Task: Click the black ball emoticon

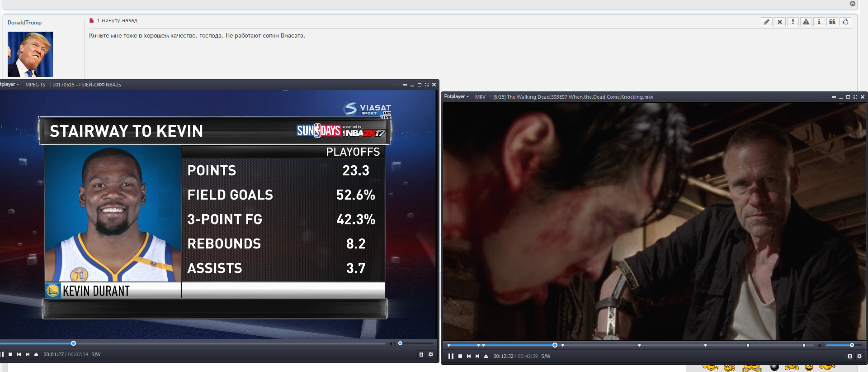Action: click(774, 367)
